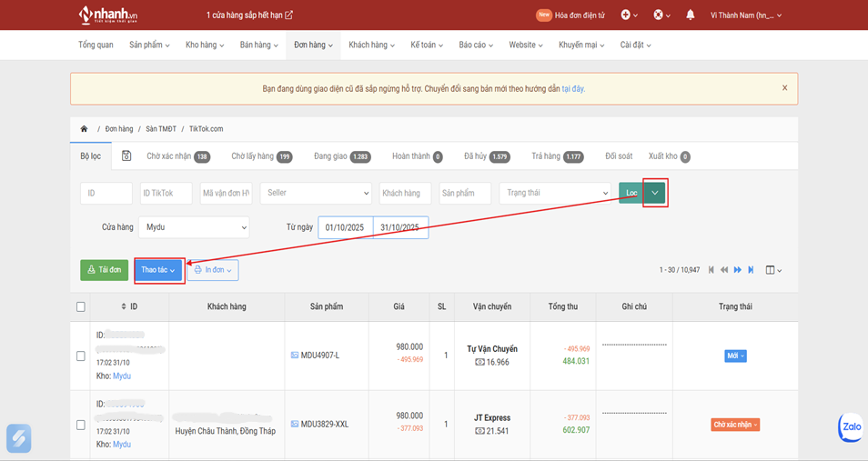Go to home via breadcrumb house icon
Screen dimensions: 868x461
tap(84, 128)
